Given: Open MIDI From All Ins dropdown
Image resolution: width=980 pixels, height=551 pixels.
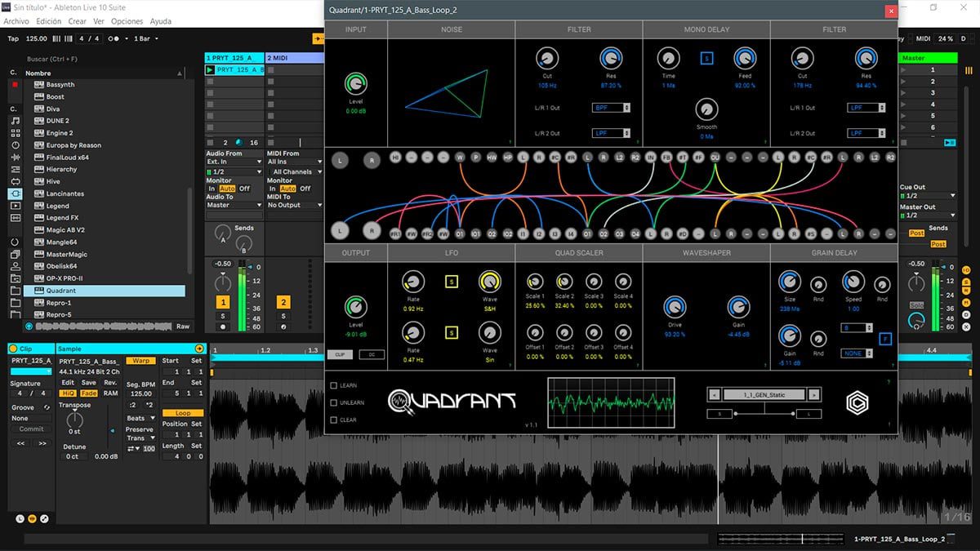Looking at the screenshot, I should (294, 162).
